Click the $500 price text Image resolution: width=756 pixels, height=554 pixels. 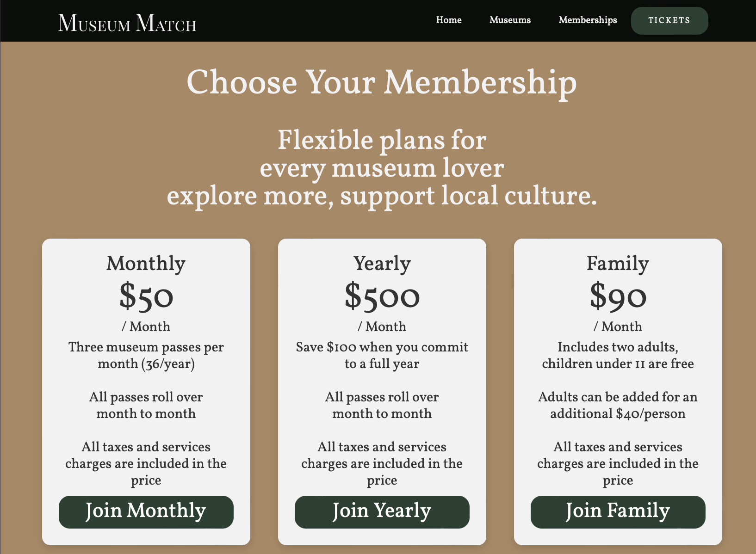click(x=382, y=296)
